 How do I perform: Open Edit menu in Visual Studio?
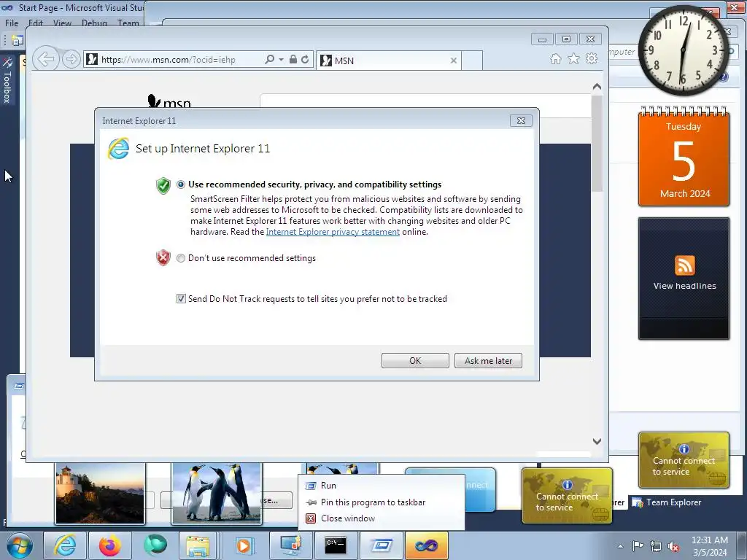(x=36, y=23)
